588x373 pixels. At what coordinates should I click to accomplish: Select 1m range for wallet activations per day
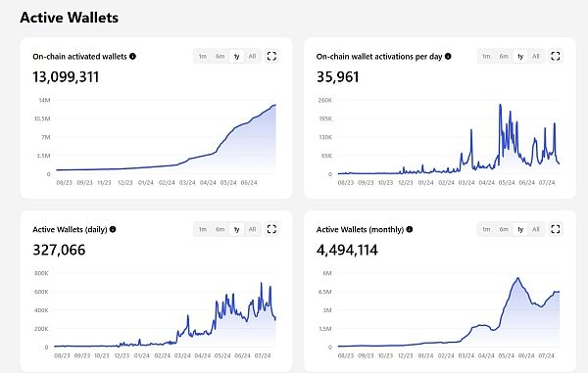[486, 56]
